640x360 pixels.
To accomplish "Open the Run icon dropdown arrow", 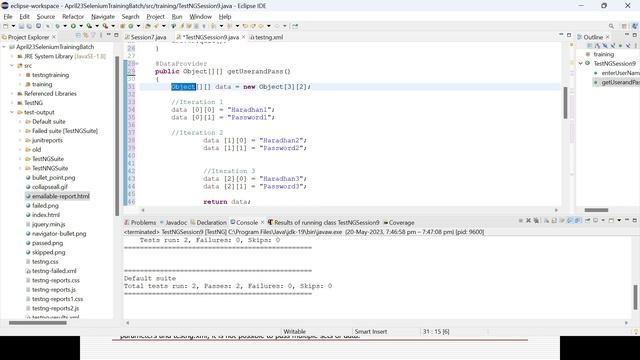I will [81, 26].
